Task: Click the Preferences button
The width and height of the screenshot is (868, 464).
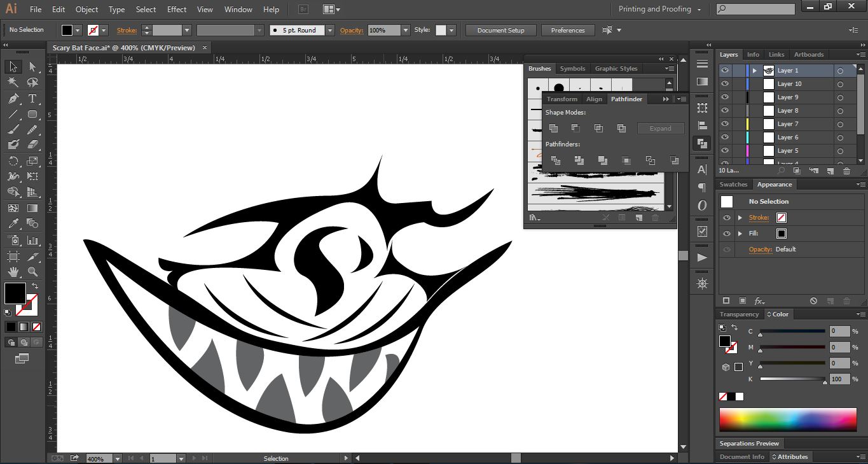Action: 567,31
